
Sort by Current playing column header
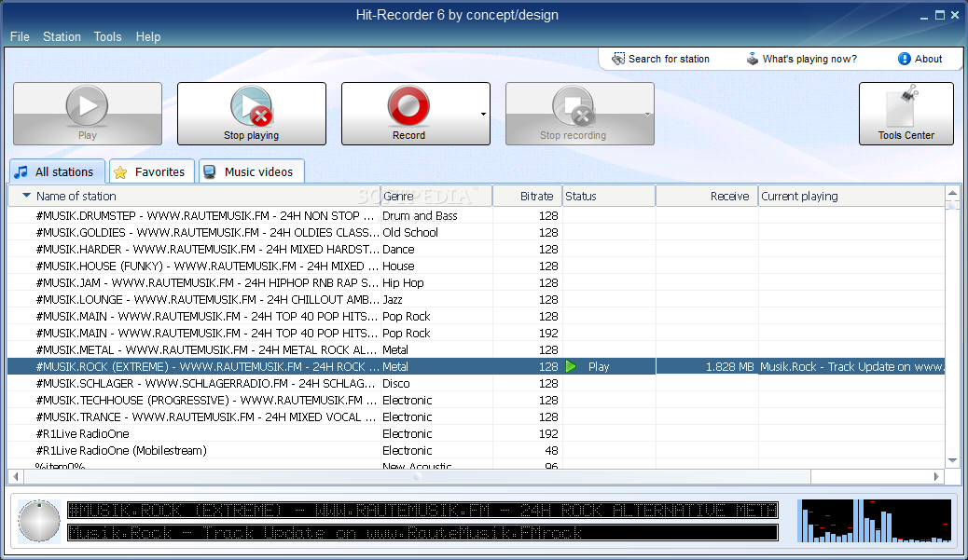click(x=851, y=196)
